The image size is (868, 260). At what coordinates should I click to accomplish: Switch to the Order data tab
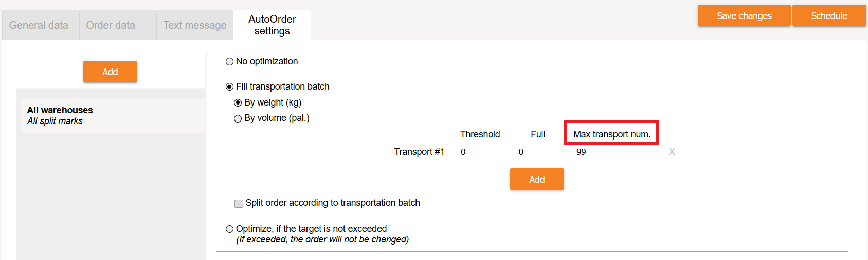111,25
